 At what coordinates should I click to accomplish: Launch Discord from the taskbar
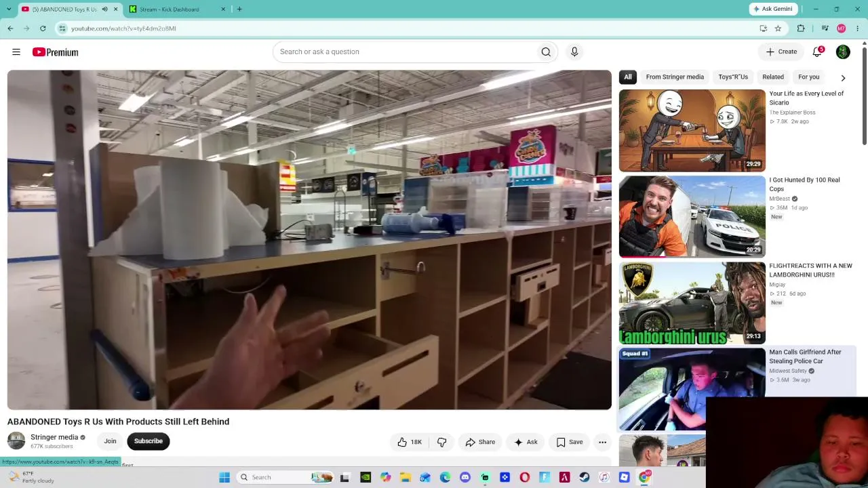[465, 477]
